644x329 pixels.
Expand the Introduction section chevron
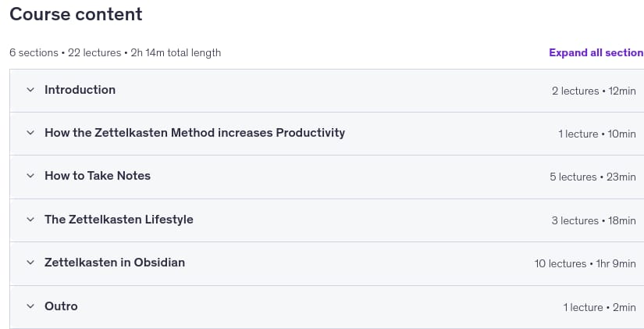pos(30,90)
